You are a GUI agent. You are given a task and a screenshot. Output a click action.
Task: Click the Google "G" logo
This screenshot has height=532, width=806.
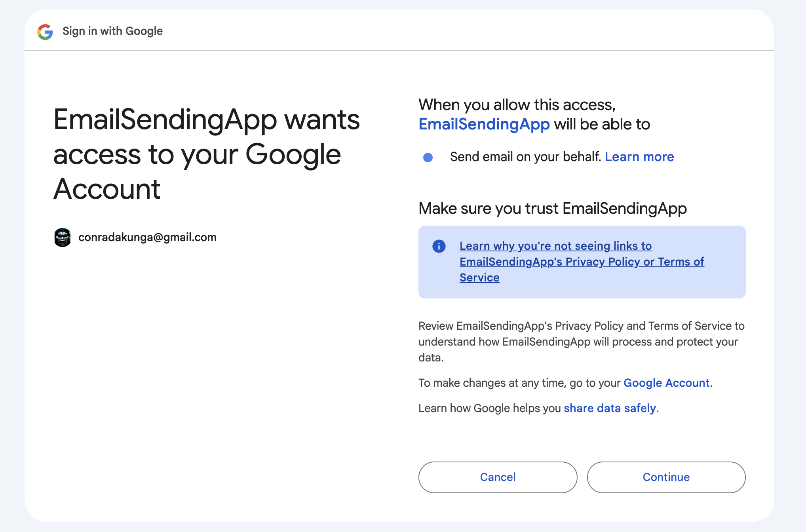[x=45, y=32]
